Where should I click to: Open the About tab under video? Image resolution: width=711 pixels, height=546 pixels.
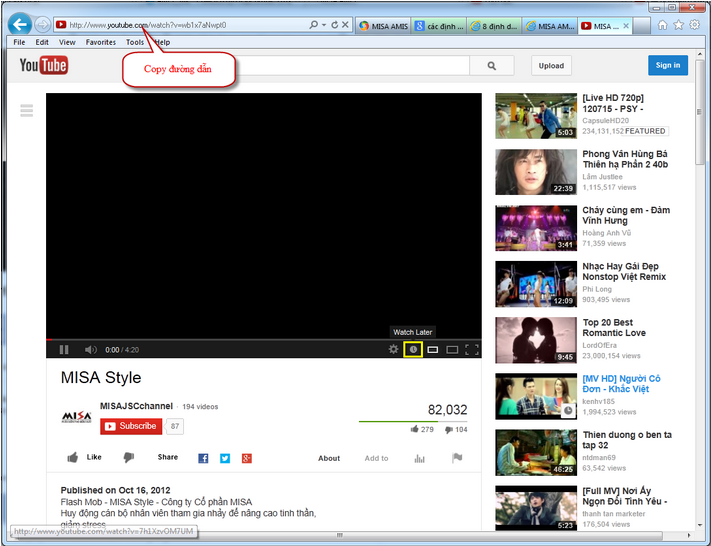(329, 458)
